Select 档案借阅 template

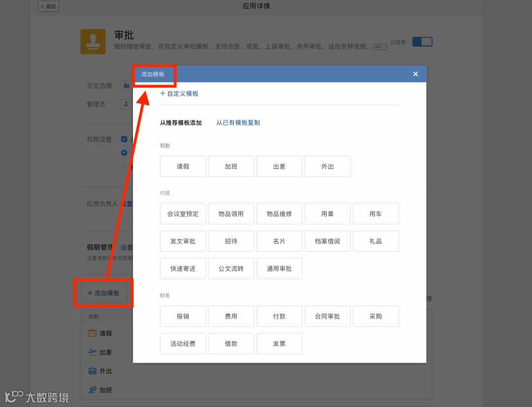328,241
